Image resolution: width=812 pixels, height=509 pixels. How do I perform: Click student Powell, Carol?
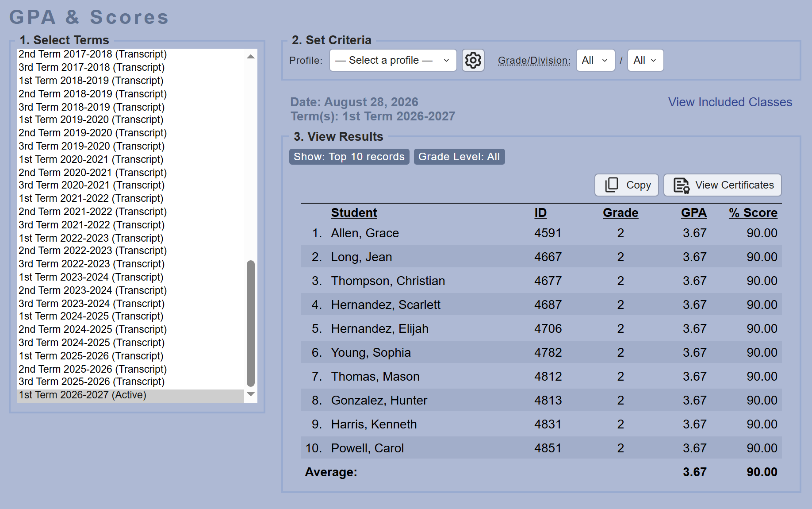click(x=367, y=448)
